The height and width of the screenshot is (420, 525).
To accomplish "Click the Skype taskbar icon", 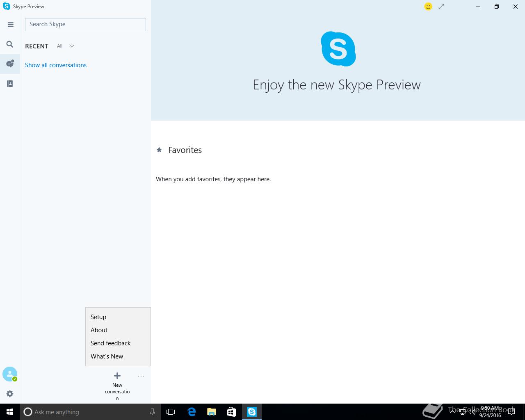I will pyautogui.click(x=251, y=412).
